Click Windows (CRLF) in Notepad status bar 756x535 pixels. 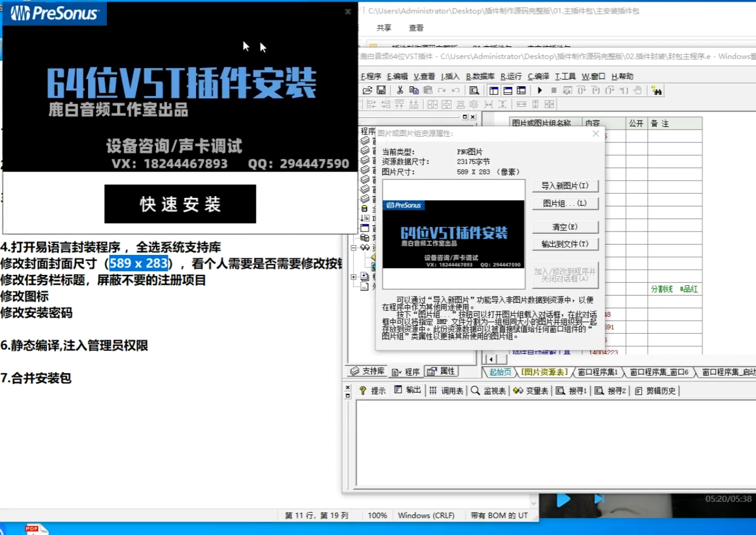[x=426, y=516]
